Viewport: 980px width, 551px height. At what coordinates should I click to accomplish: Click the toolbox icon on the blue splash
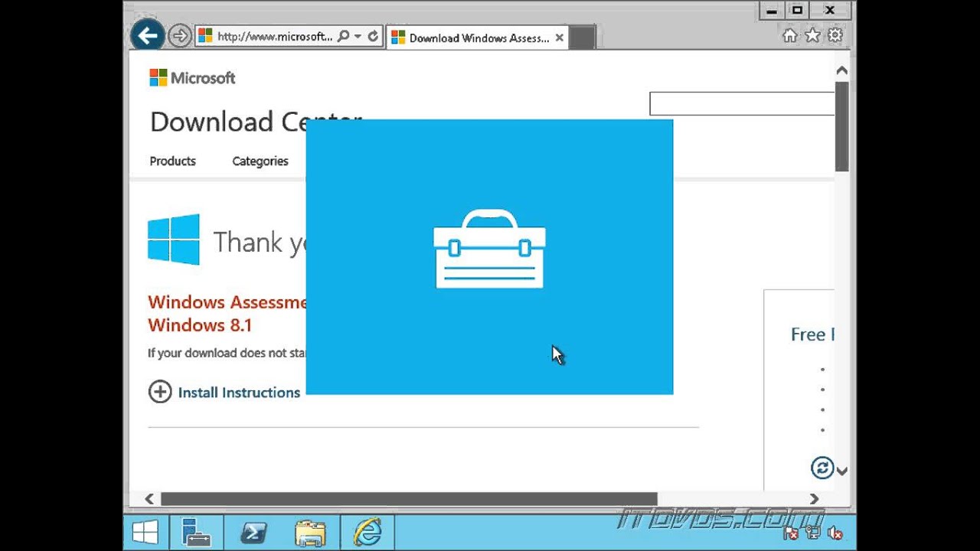[x=489, y=249]
